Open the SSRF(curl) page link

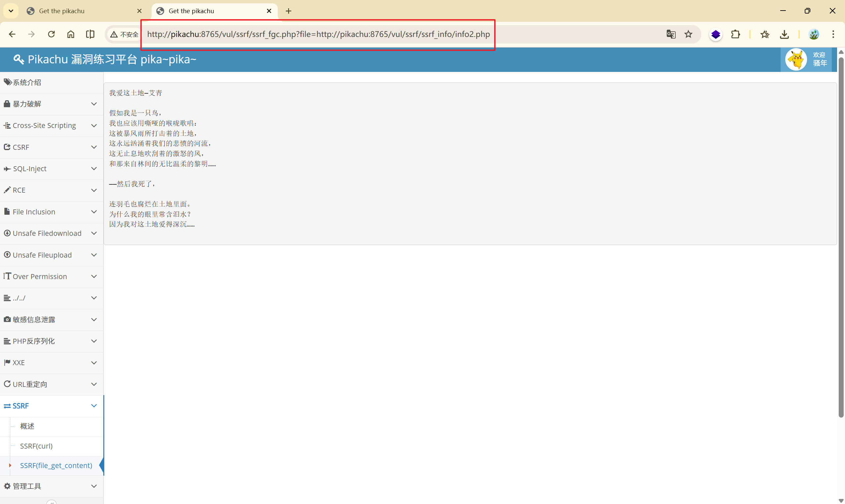(36, 446)
